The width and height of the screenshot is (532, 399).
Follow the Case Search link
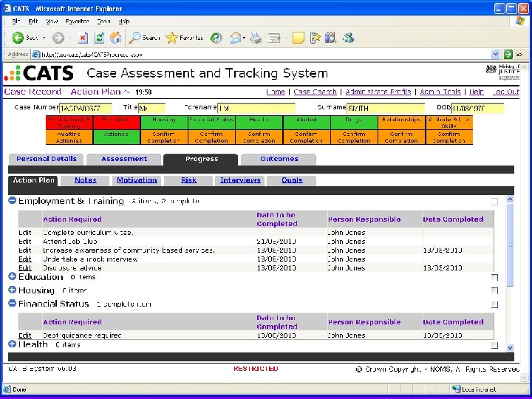[315, 92]
